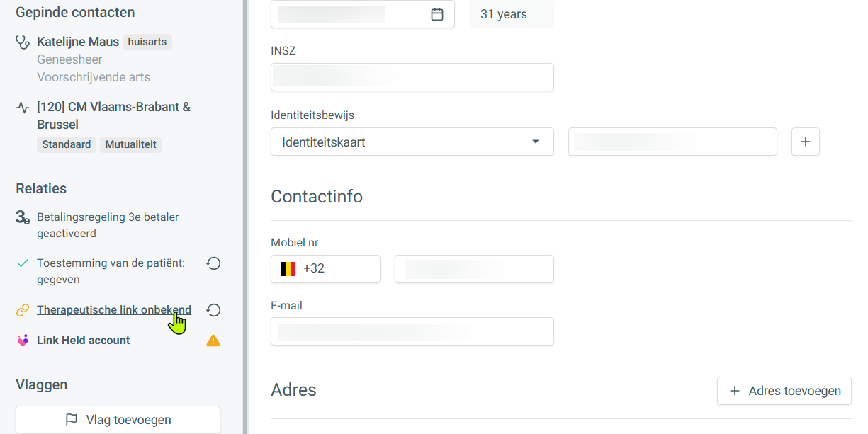Refresh the patient consent status
This screenshot has width=868, height=434.
tap(213, 263)
